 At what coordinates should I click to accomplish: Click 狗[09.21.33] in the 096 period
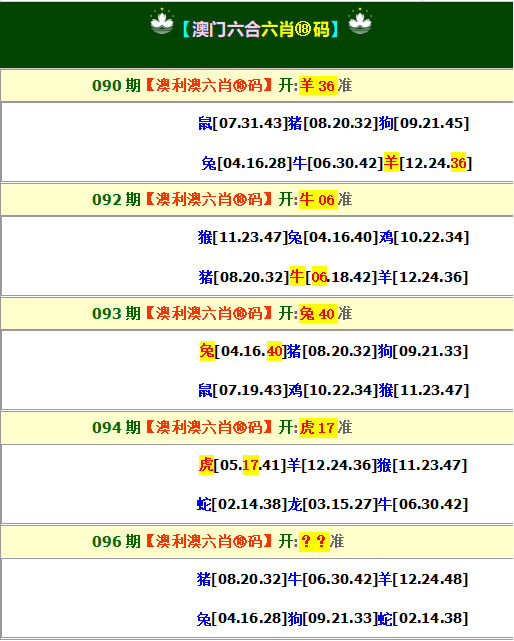[332, 619]
